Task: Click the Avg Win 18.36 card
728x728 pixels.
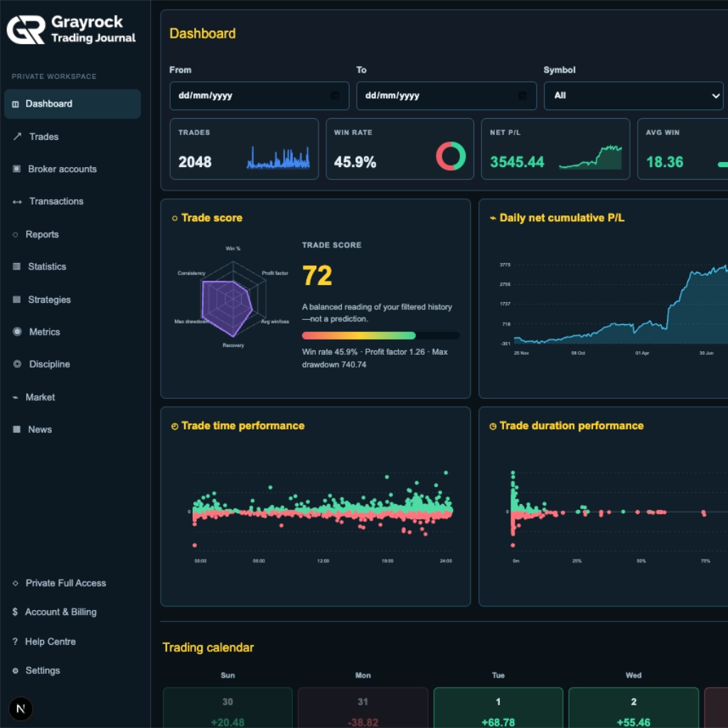Action: tap(682, 149)
